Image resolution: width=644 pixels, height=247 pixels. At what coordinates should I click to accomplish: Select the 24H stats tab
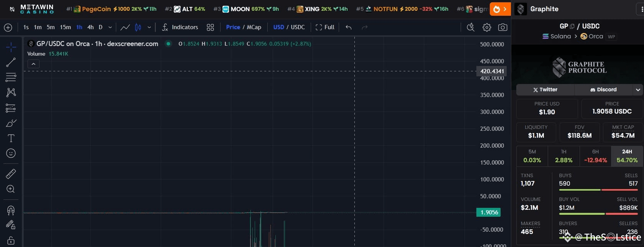(627, 156)
